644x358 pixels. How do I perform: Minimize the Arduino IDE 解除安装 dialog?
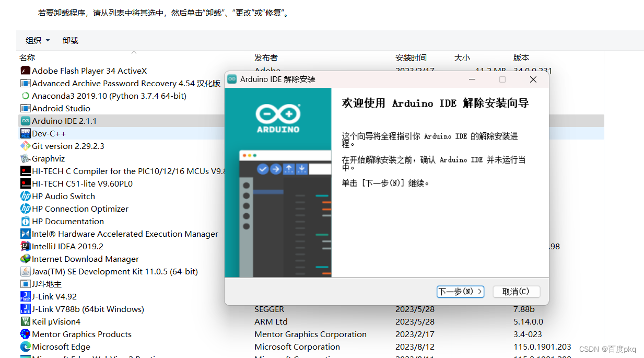click(x=472, y=79)
